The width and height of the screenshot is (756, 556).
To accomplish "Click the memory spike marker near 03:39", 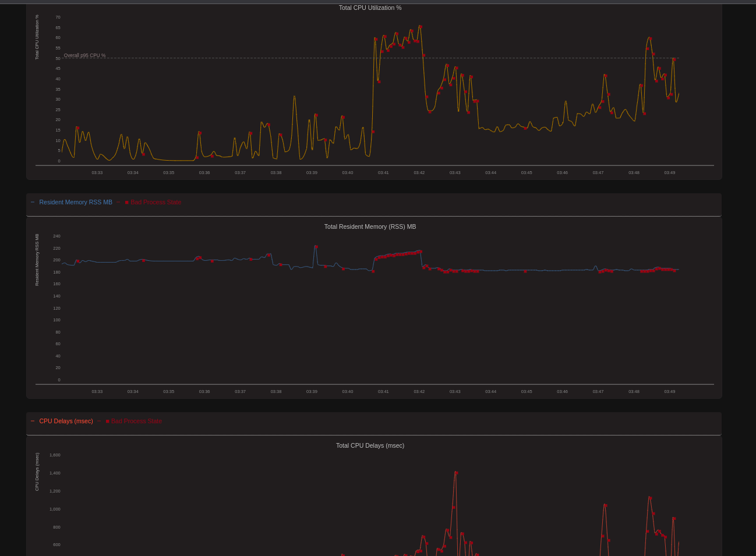I will [x=316, y=246].
